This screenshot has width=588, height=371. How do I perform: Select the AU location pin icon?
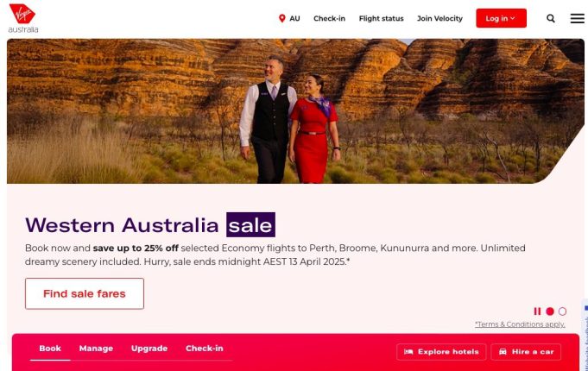pos(282,18)
